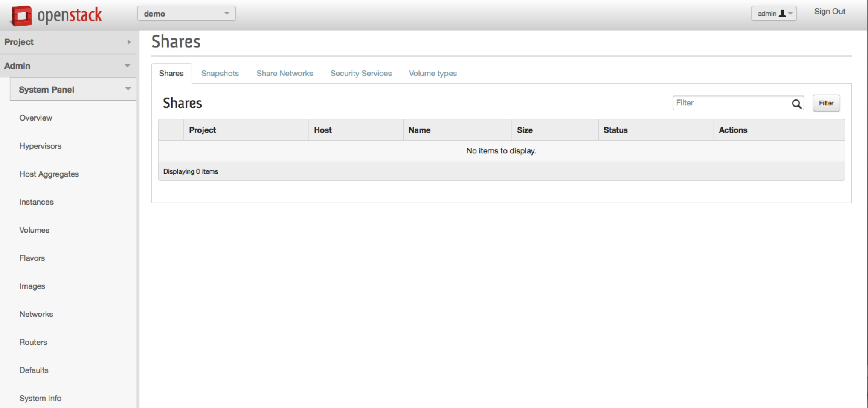This screenshot has height=408, width=868.
Task: Open Routers in the sidebar
Action: [33, 342]
